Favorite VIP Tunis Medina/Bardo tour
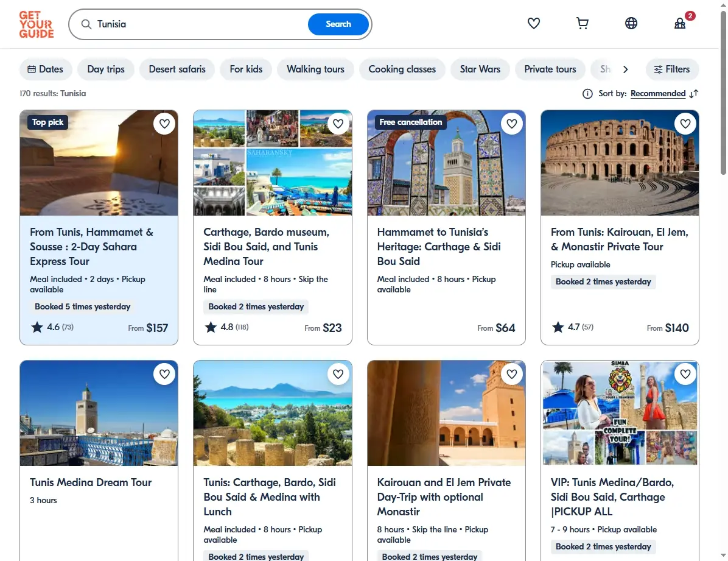The image size is (728, 561). [685, 373]
